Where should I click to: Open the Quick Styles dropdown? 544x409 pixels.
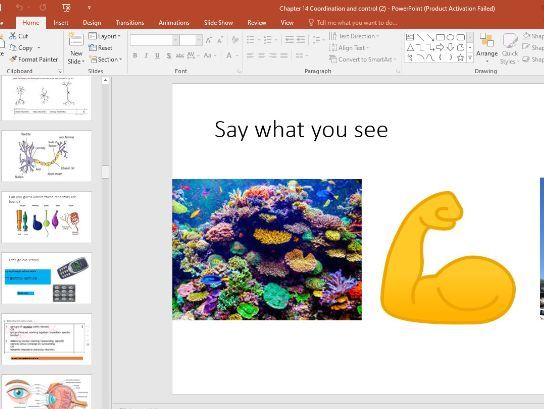pos(509,49)
